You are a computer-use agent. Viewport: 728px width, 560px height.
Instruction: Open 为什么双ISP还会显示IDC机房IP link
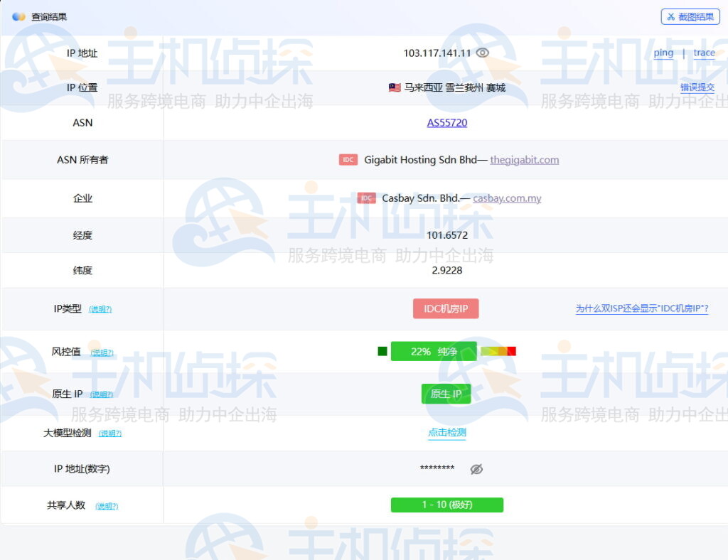pyautogui.click(x=642, y=308)
